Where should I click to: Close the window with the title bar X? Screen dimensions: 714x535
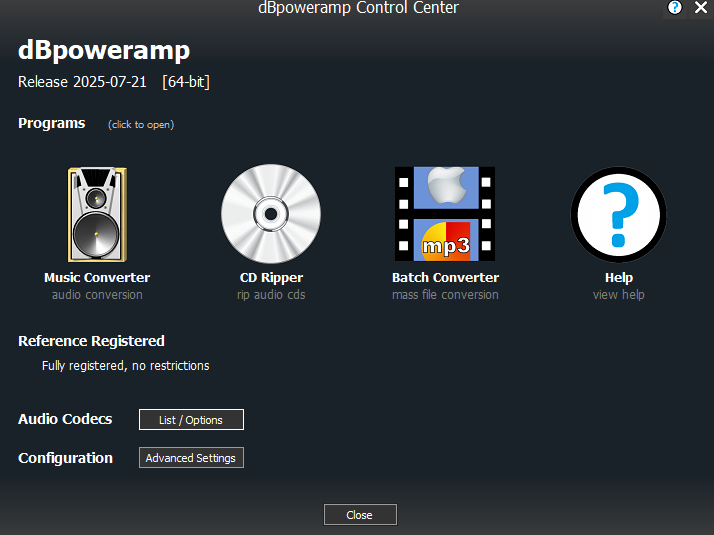pos(701,8)
